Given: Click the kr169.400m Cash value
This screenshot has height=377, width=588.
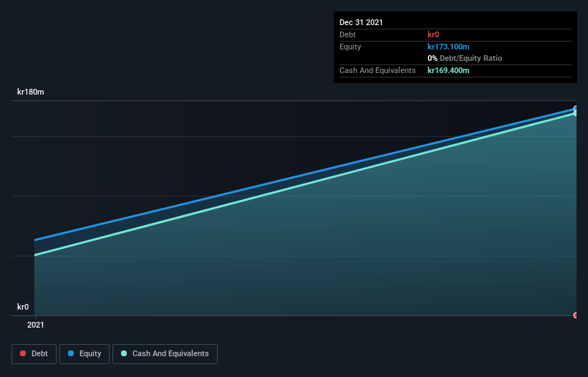Looking at the screenshot, I should tap(448, 70).
